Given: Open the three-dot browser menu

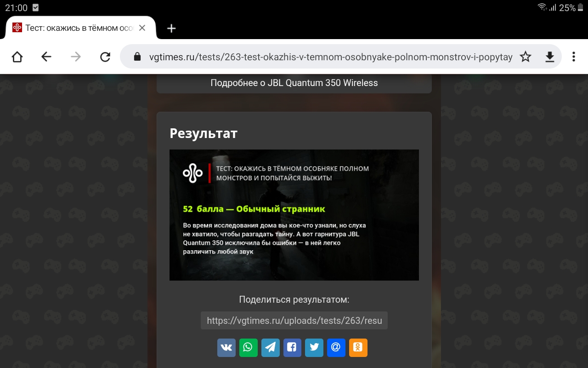Looking at the screenshot, I should coord(574,57).
